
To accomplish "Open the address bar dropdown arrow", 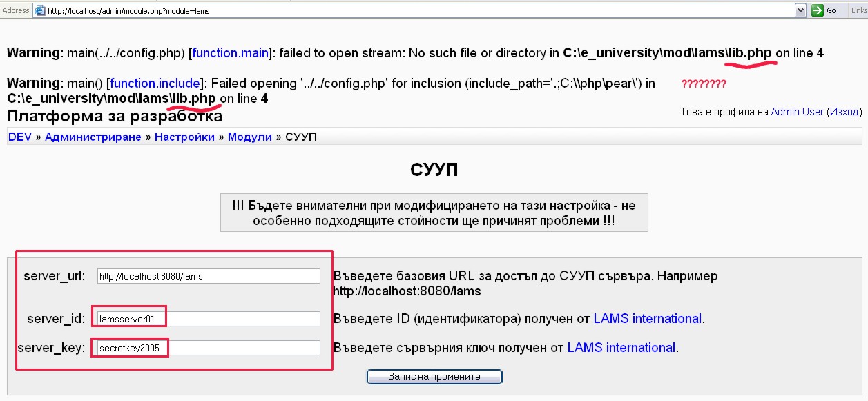I will pos(800,10).
